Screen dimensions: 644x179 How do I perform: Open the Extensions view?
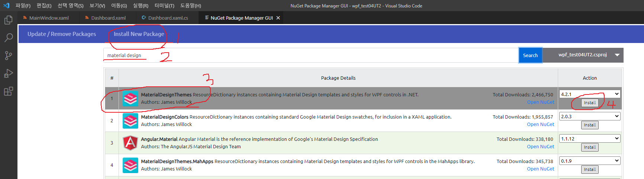(x=9, y=91)
